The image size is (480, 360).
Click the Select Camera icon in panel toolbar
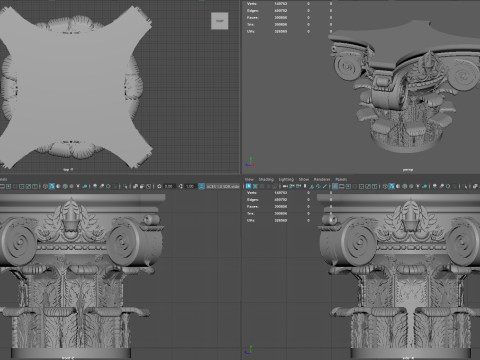click(248, 186)
